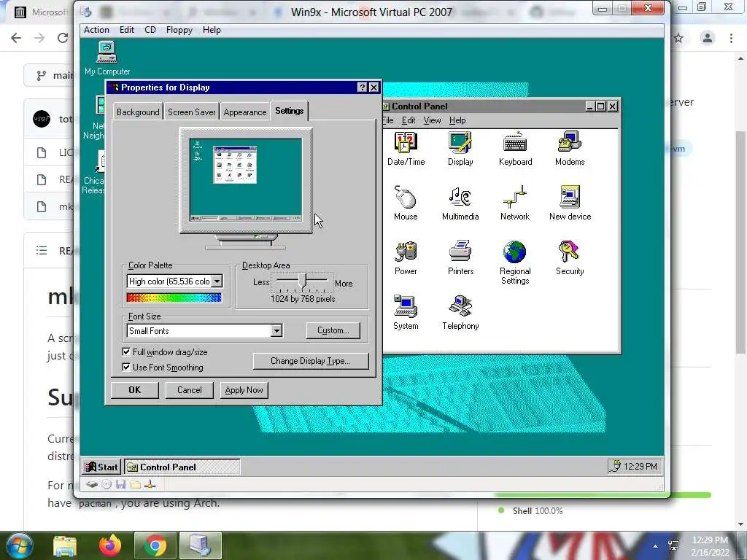
Task: Toggle Full window drag/size checkbox
Action: [126, 352]
